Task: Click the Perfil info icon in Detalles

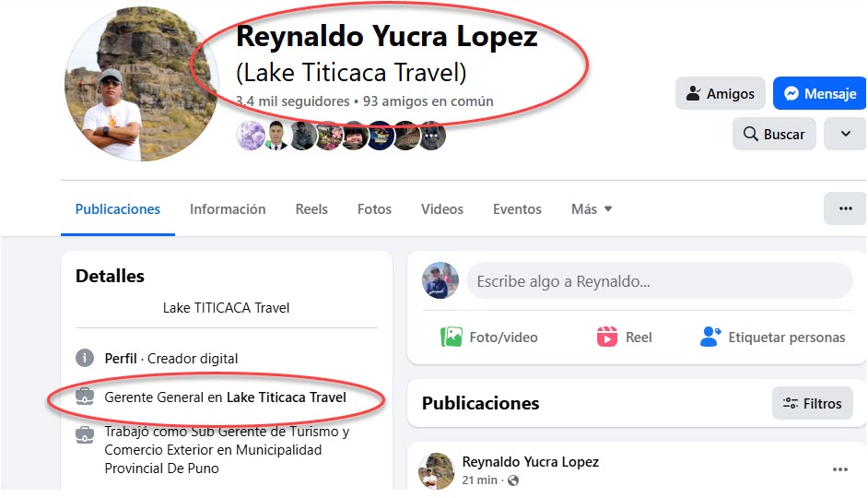Action: 84,358
